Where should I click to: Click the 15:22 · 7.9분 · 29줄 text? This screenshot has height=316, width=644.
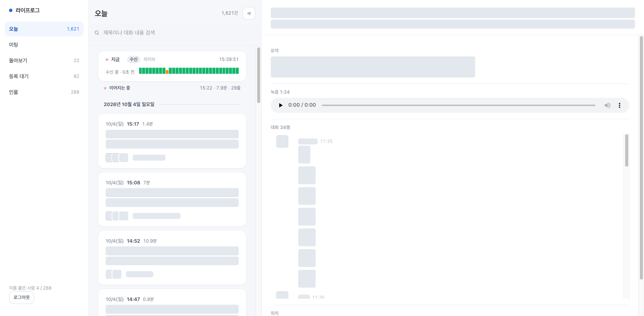(220, 88)
